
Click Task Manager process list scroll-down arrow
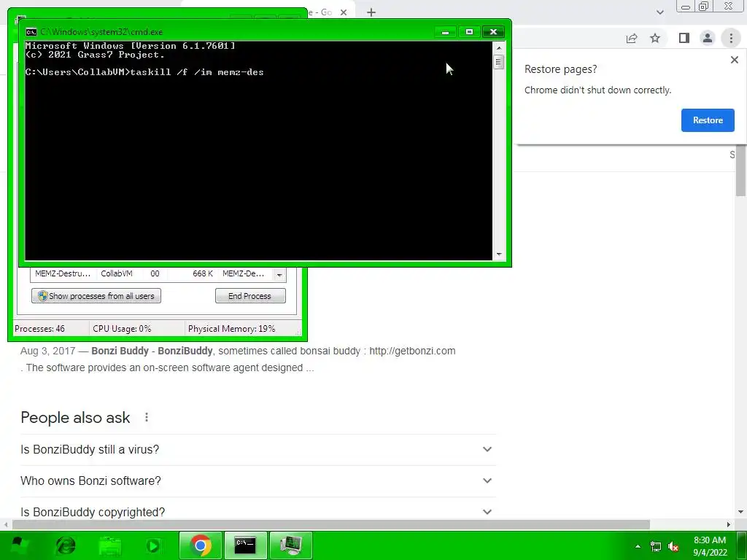point(279,275)
